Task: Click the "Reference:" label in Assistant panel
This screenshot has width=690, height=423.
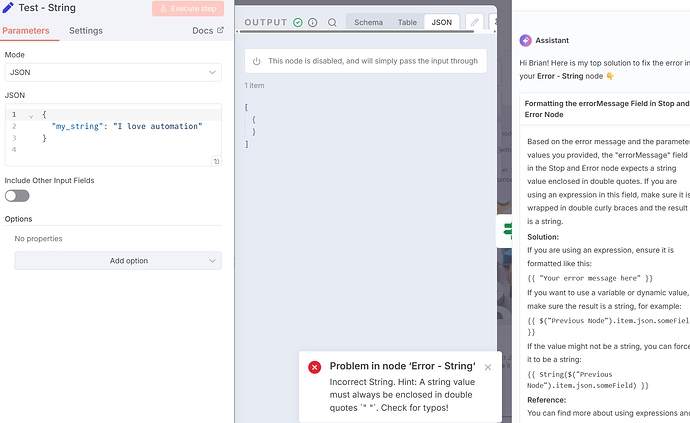Action: coord(547,400)
